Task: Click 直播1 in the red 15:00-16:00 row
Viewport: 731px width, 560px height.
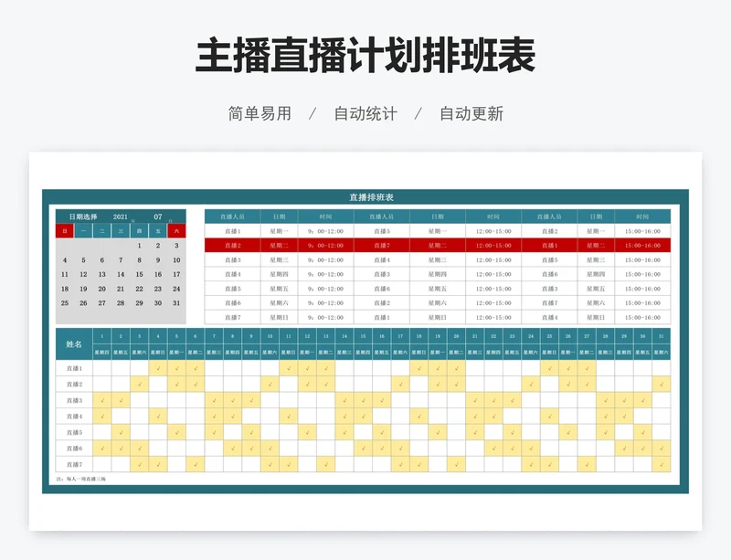Action: (550, 245)
